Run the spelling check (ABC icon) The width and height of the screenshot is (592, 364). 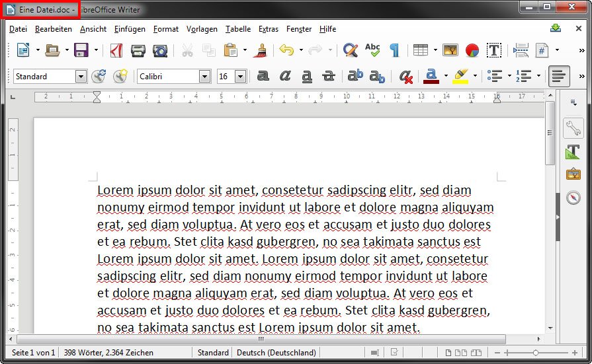[x=372, y=50]
